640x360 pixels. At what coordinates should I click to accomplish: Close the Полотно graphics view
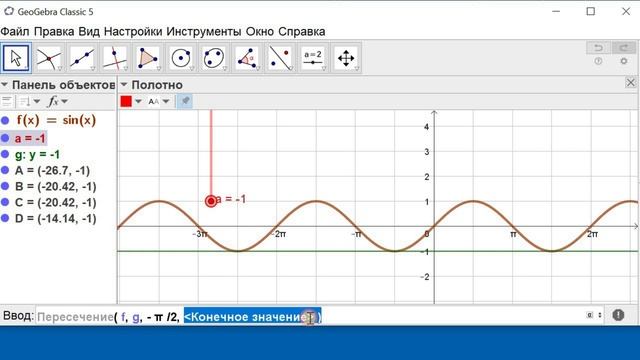click(x=631, y=83)
